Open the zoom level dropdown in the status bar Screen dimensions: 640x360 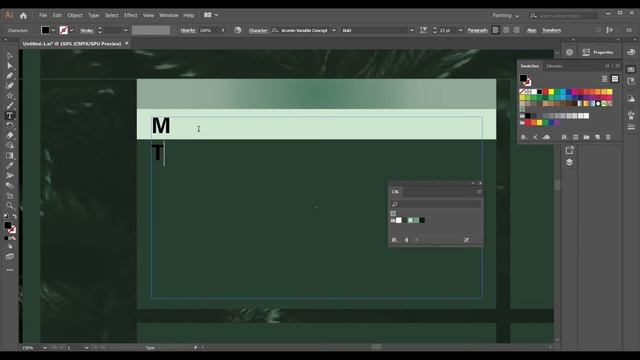tap(44, 348)
